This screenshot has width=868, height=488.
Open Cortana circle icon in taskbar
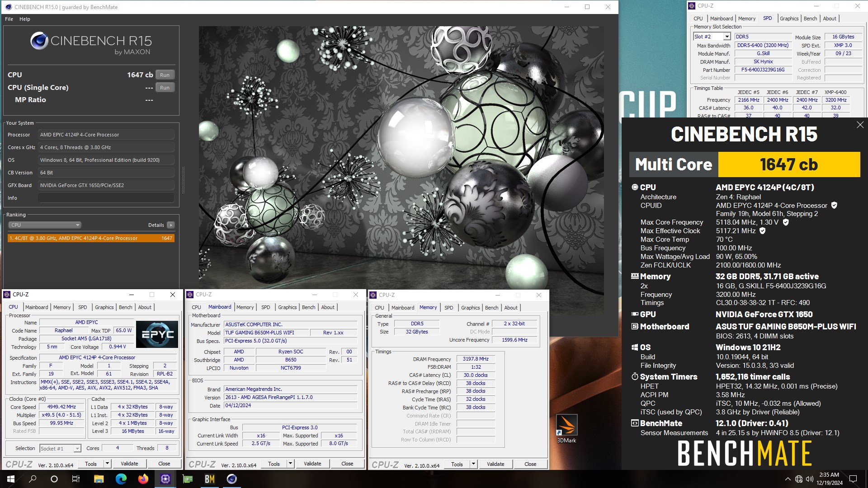[x=54, y=479]
